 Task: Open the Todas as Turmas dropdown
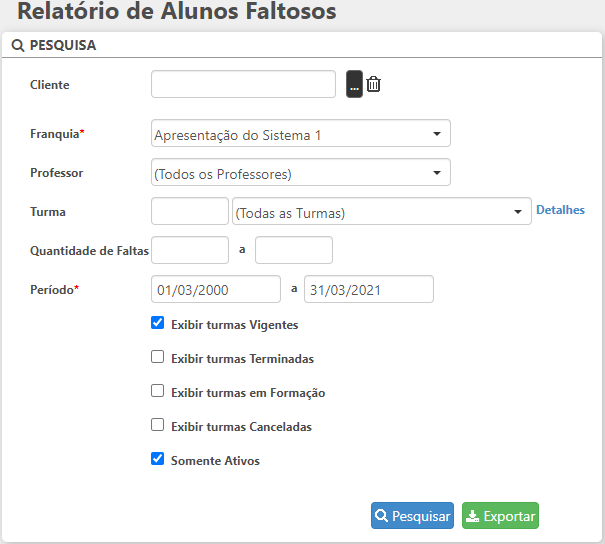pyautogui.click(x=381, y=212)
